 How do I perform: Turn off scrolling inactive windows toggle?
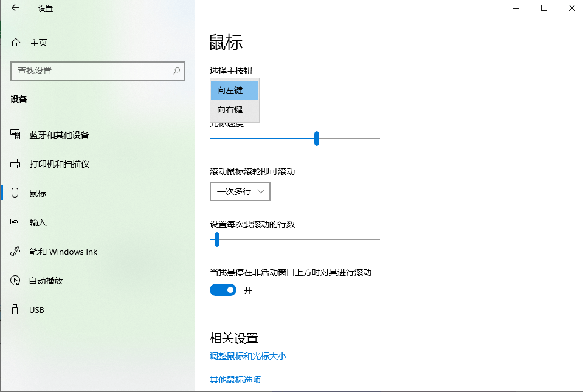pos(223,290)
